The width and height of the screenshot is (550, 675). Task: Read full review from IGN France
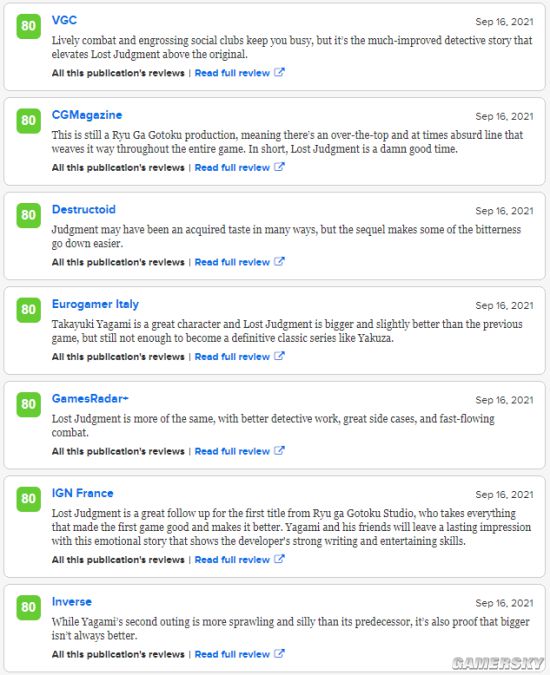pyautogui.click(x=232, y=560)
